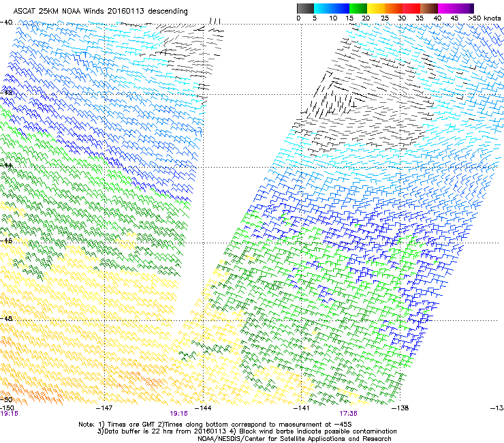Choose the yellow 20–25 knots color segment

(376, 8)
